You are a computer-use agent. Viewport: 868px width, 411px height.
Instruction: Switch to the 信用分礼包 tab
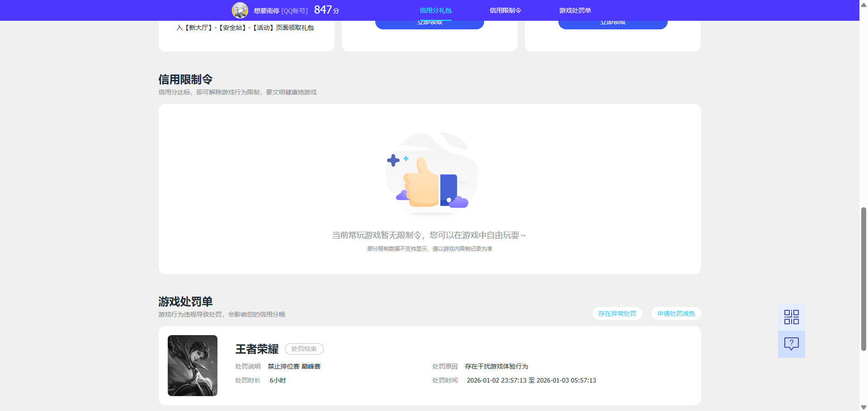click(x=435, y=10)
